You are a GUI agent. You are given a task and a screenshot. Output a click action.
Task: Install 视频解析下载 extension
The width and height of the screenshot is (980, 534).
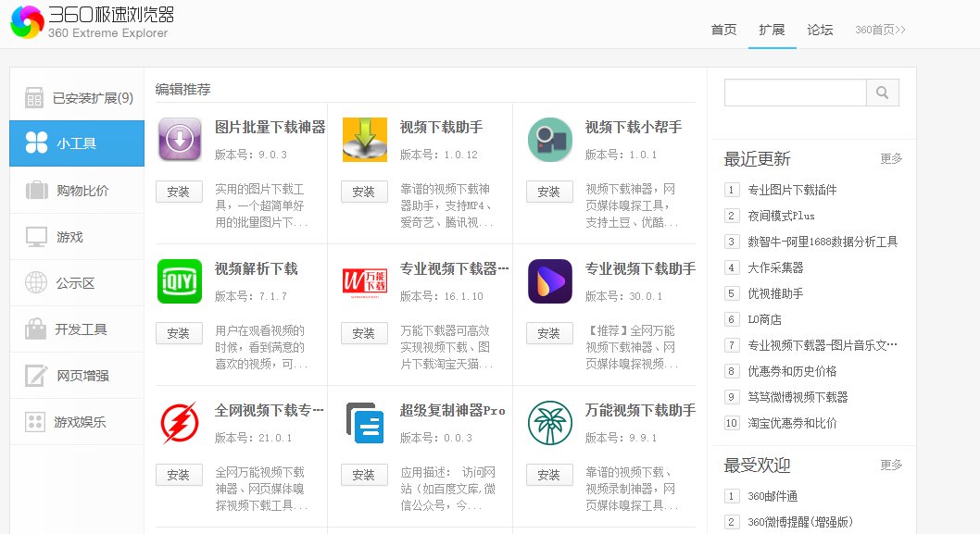179,333
